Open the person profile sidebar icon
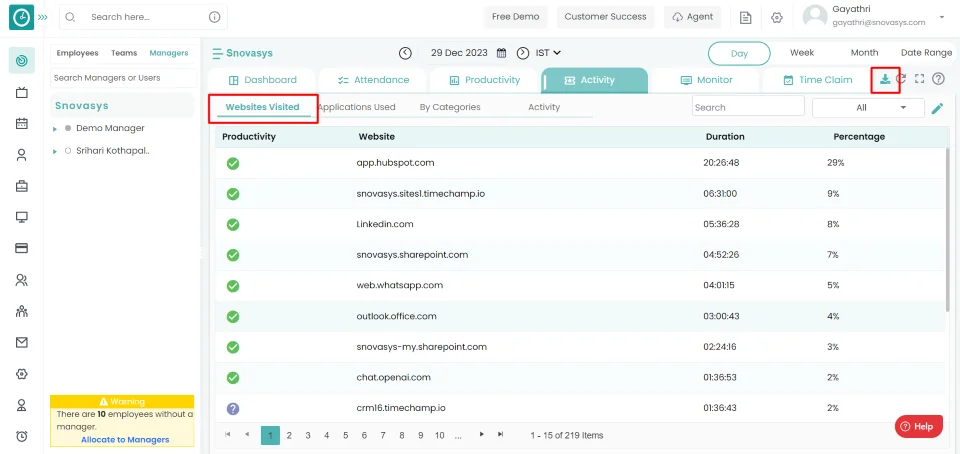 (21, 155)
